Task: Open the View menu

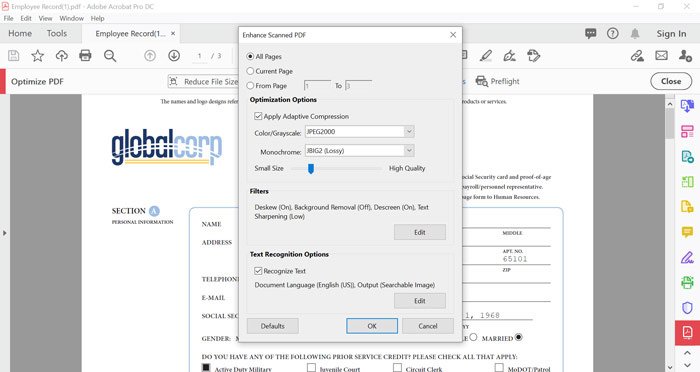Action: (45, 18)
